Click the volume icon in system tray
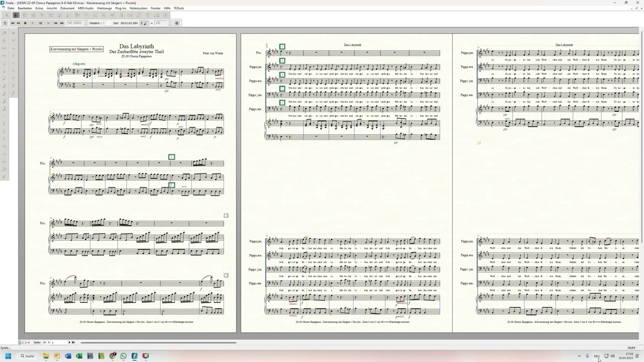 tap(613, 356)
